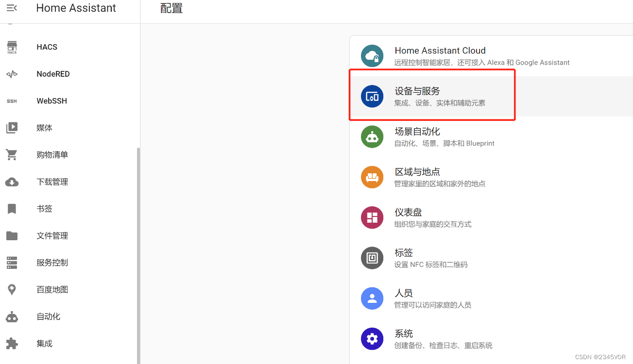Go to 自动化 in the sidebar
This screenshot has height=364, width=633.
tap(48, 316)
